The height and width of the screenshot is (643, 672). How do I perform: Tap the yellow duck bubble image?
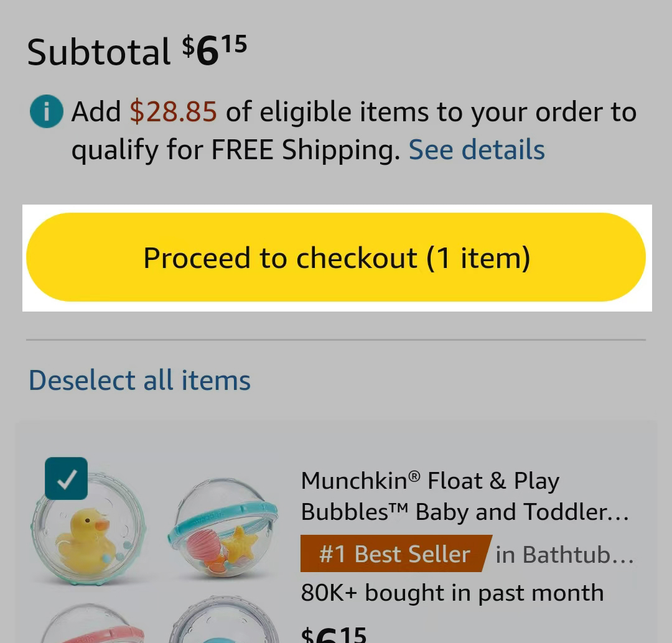click(88, 532)
